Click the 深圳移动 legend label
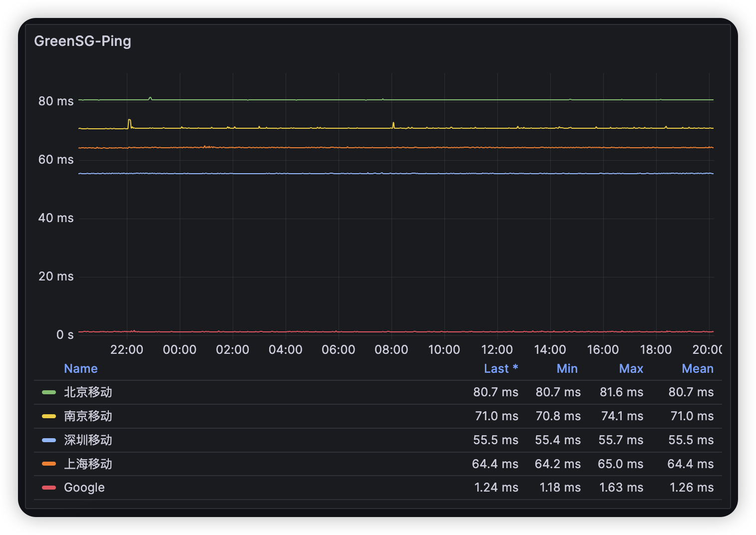 (x=88, y=440)
